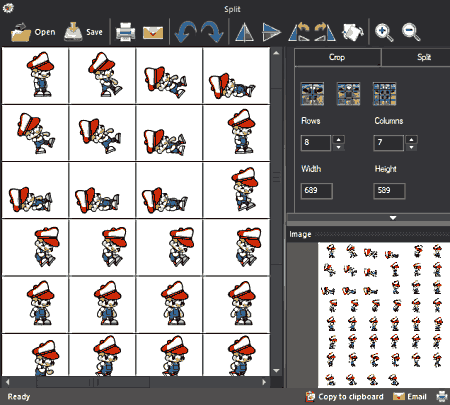
Task: Select the first split tile in top row
Action: click(35, 75)
